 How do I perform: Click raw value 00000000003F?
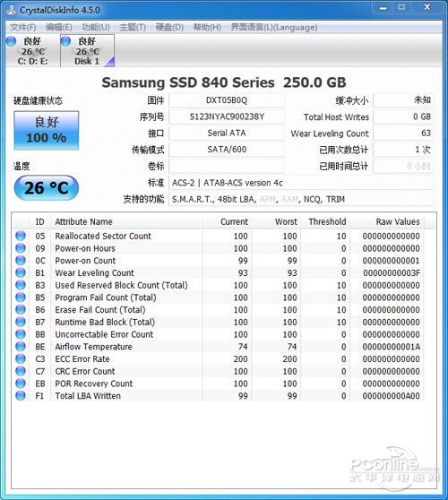[392, 273]
